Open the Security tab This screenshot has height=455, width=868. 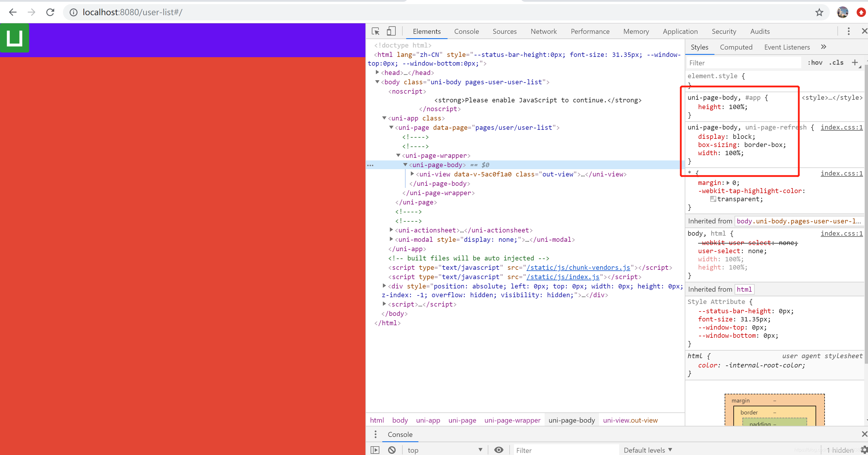(x=724, y=32)
